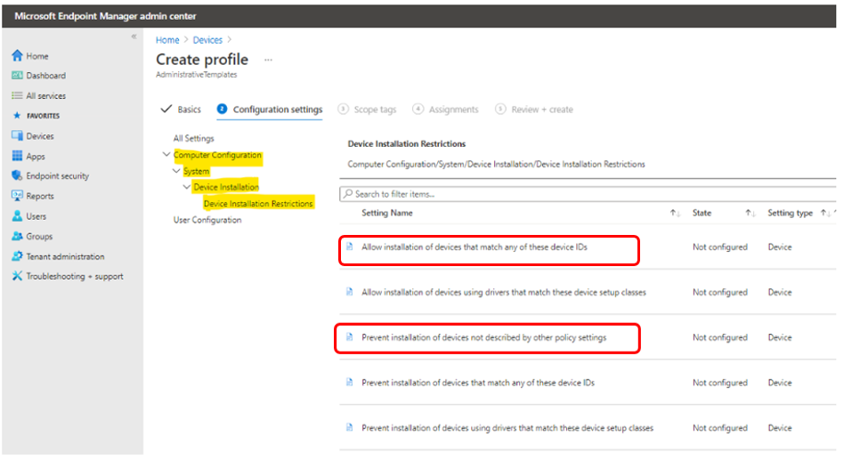Image resolution: width=868 pixels, height=461 pixels.
Task: Click Not configured state for Allow device IDs row
Action: coord(719,247)
